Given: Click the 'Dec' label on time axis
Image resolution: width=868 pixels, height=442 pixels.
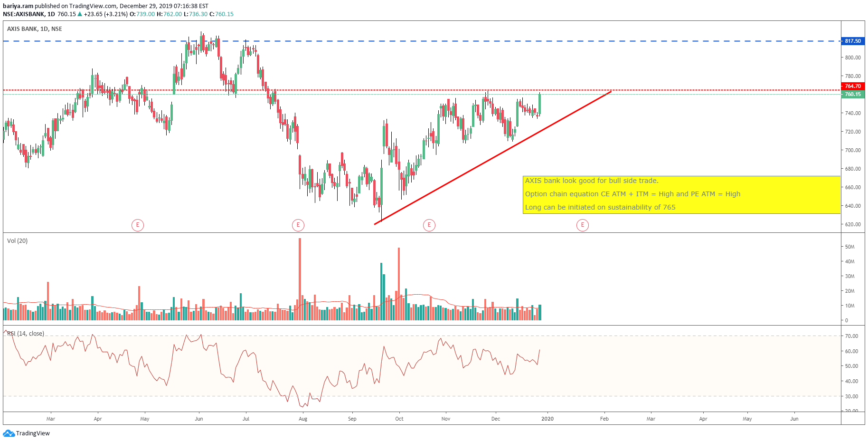Looking at the screenshot, I should tap(496, 419).
